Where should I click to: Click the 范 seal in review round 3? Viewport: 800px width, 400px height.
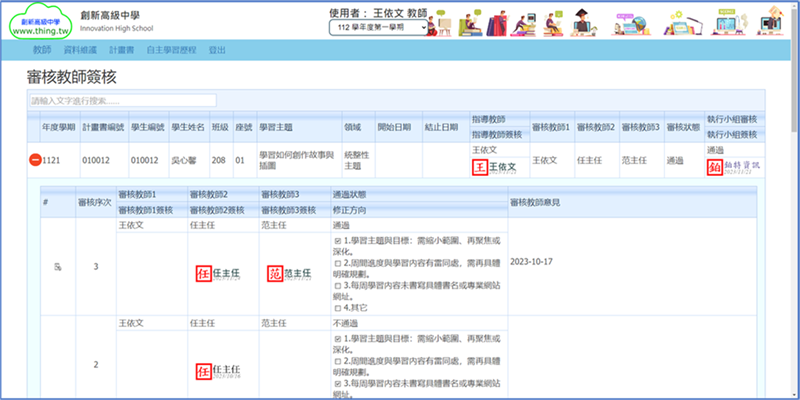coord(274,273)
